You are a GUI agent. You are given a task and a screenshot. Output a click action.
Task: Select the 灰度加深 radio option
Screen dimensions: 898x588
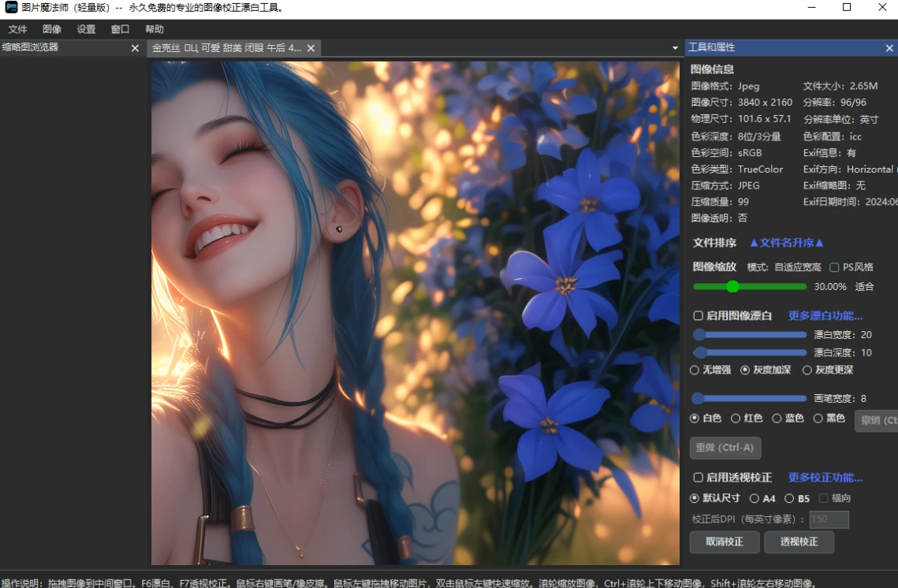(745, 370)
